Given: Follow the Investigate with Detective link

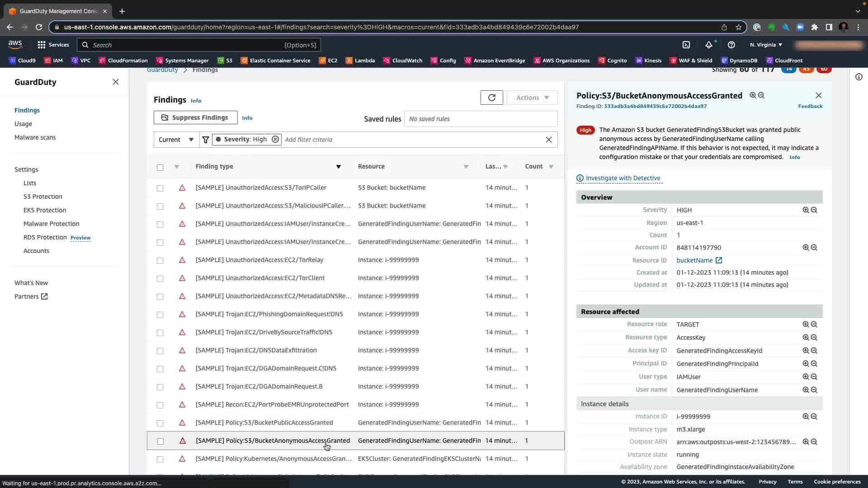Looking at the screenshot, I should (x=623, y=178).
